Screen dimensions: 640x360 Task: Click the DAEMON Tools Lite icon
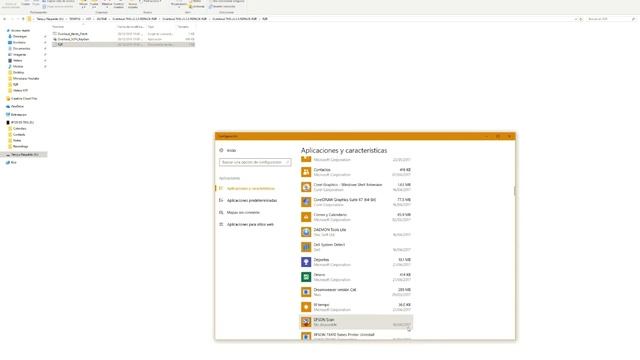tap(306, 232)
